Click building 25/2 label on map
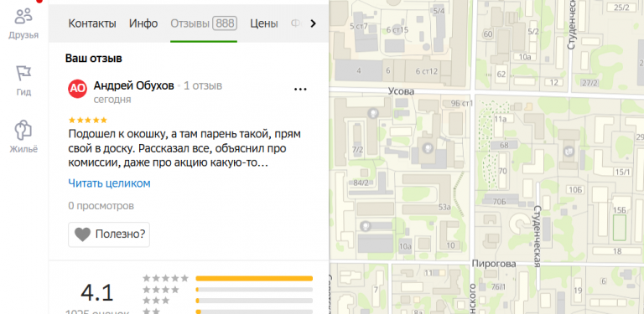The image size is (644, 314). (621, 8)
